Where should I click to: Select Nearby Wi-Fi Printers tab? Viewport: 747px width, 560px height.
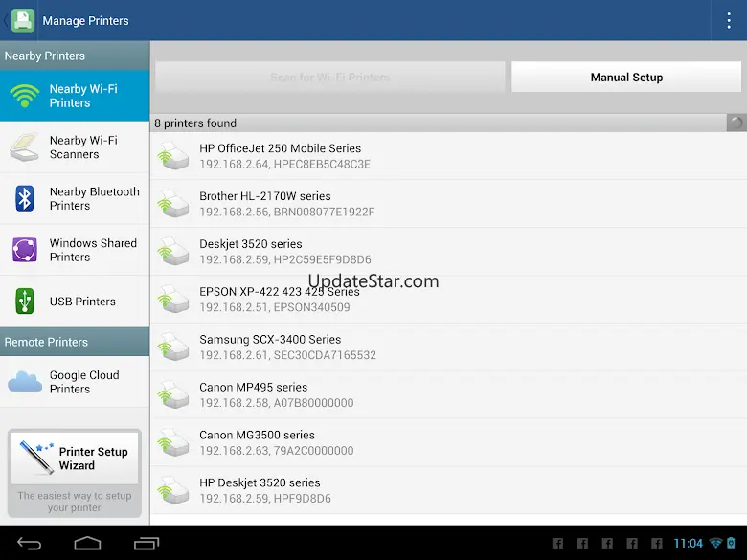(75, 96)
